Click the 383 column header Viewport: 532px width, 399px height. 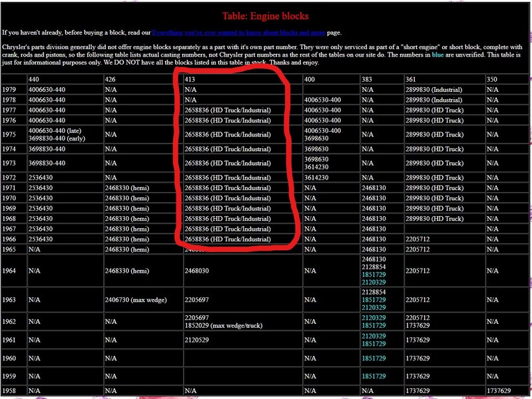pos(367,79)
